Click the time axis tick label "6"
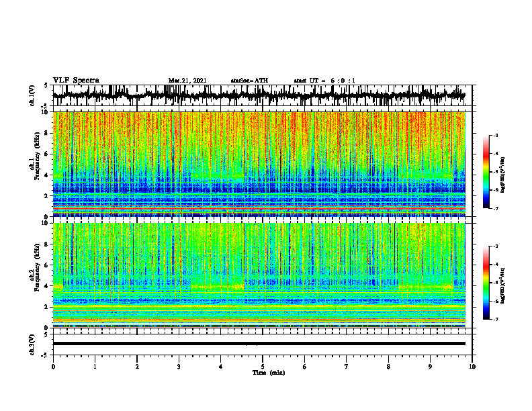Image resolution: width=532 pixels, height=411 pixels. [x=305, y=367]
